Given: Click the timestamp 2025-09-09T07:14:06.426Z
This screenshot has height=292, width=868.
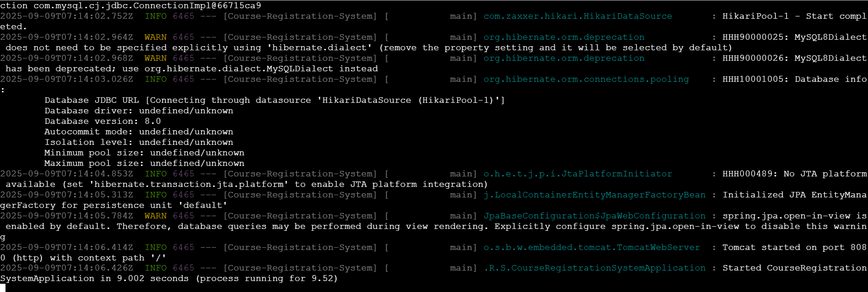Looking at the screenshot, I should 66,268.
